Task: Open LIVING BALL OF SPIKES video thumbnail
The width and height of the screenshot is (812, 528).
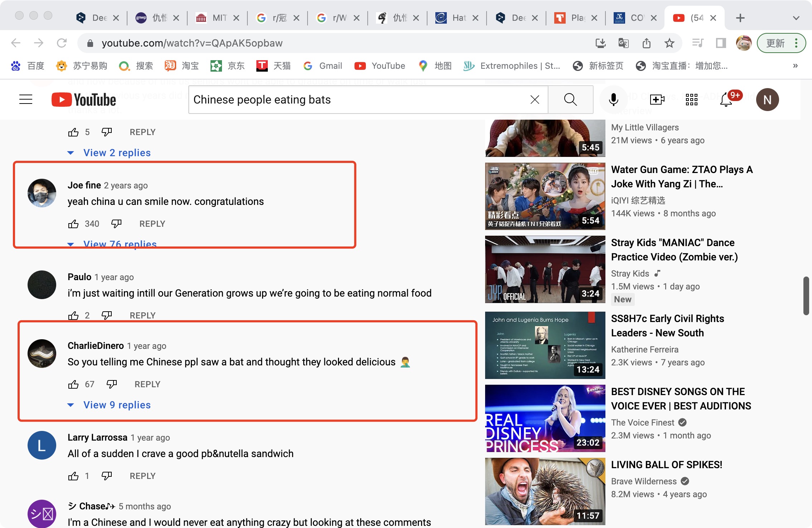Action: tap(545, 491)
